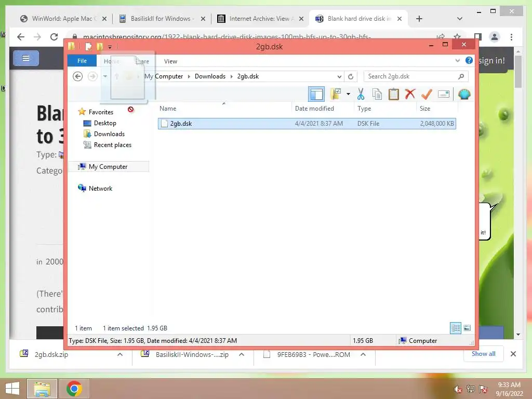Open options for the 9FEB69B3 ROM download
Screen dimensions: 532x399
(363, 354)
